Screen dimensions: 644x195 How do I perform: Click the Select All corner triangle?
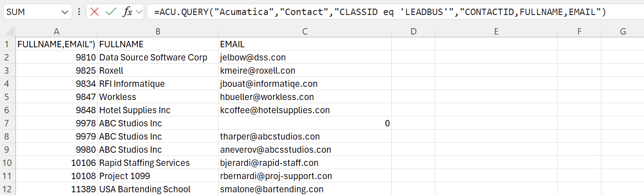(x=8, y=31)
